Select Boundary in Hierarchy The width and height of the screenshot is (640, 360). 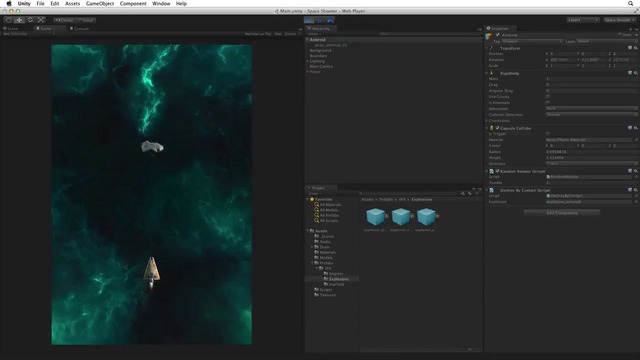(318, 56)
